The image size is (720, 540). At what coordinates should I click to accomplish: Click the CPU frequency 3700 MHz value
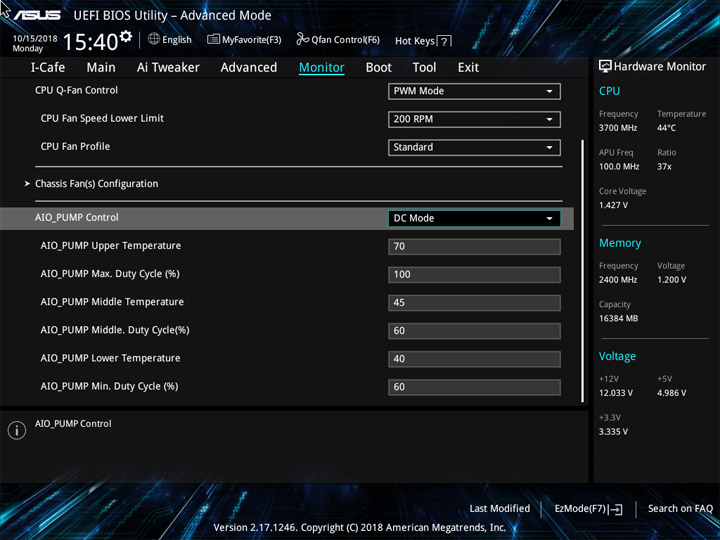[618, 128]
